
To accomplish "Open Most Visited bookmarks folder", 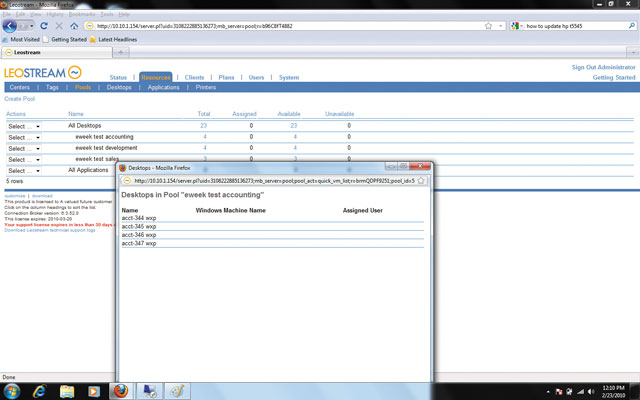I will (x=21, y=40).
